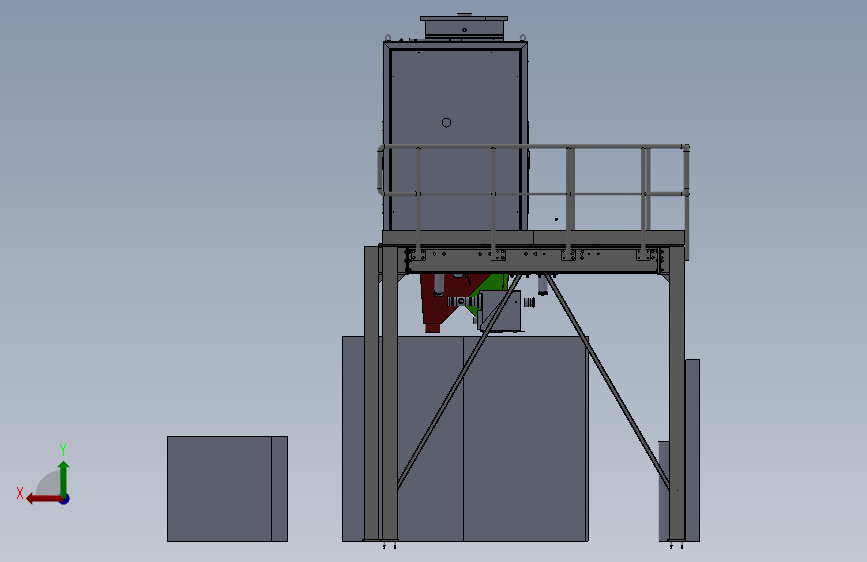Click the blue Z axis dot on the triad
This screenshot has height=562, width=867.
tap(65, 499)
